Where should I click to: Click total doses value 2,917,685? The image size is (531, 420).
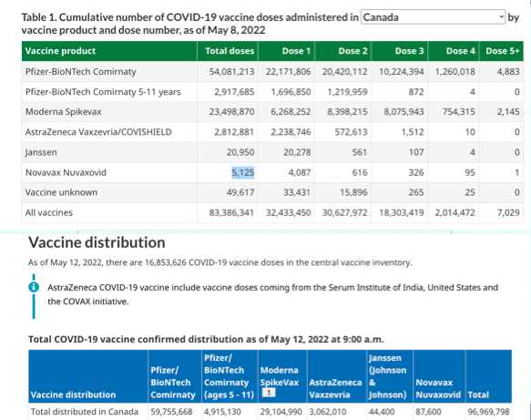pos(234,92)
